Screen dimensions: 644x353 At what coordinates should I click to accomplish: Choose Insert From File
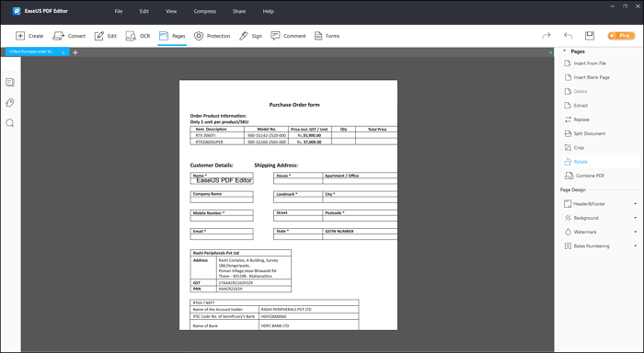point(585,63)
